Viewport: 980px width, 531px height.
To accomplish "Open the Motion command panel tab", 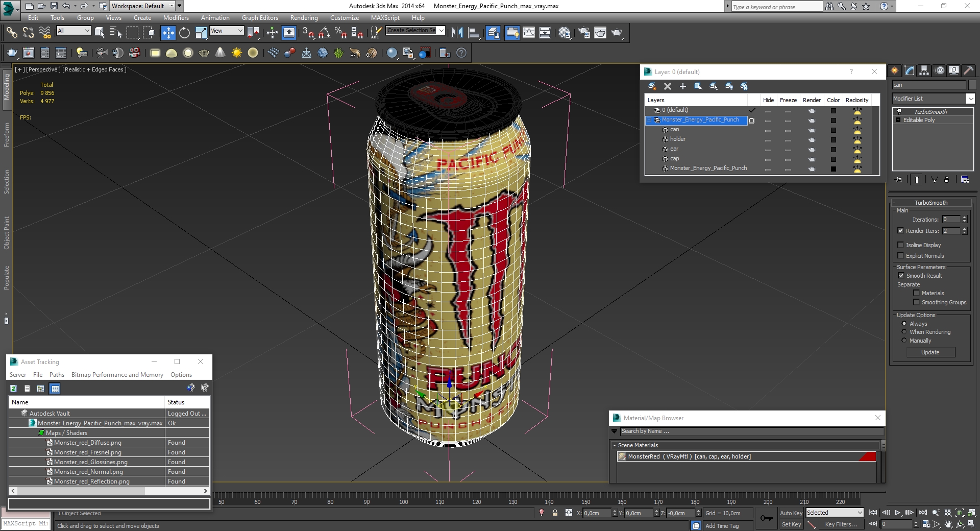I will pyautogui.click(x=939, y=71).
